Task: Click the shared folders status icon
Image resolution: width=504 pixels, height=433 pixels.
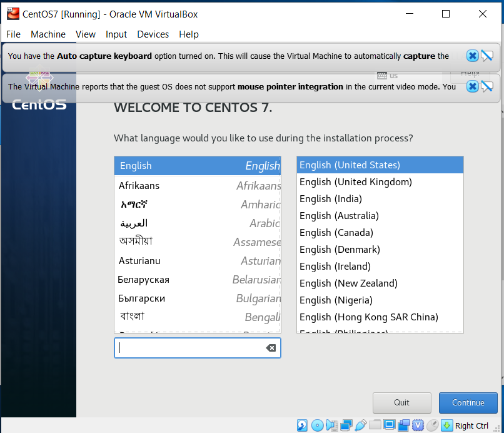Action: 375,425
